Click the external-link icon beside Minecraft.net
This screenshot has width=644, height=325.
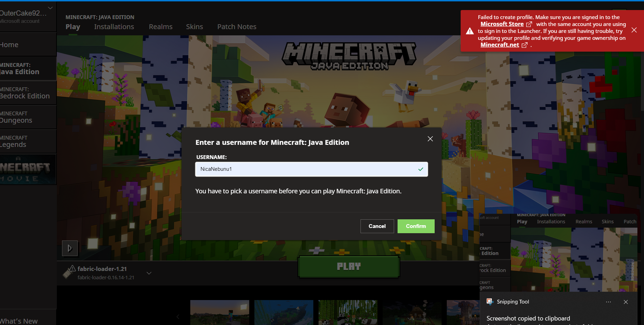524,45
